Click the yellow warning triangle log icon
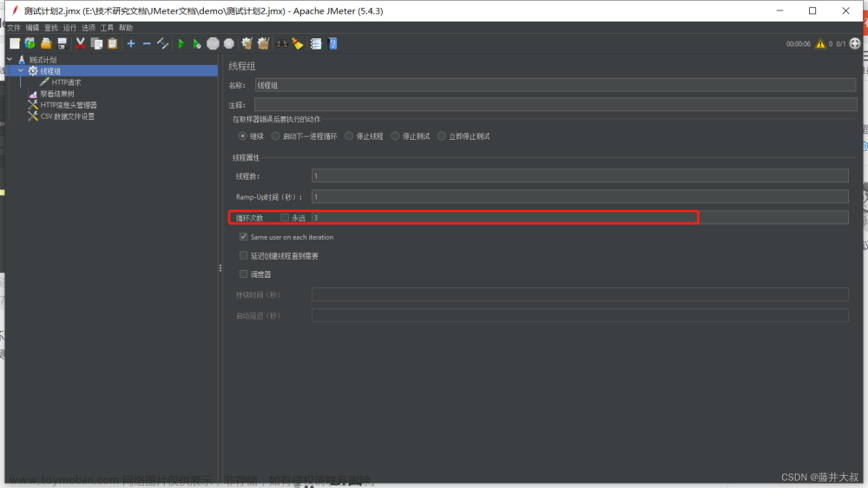 click(x=820, y=43)
